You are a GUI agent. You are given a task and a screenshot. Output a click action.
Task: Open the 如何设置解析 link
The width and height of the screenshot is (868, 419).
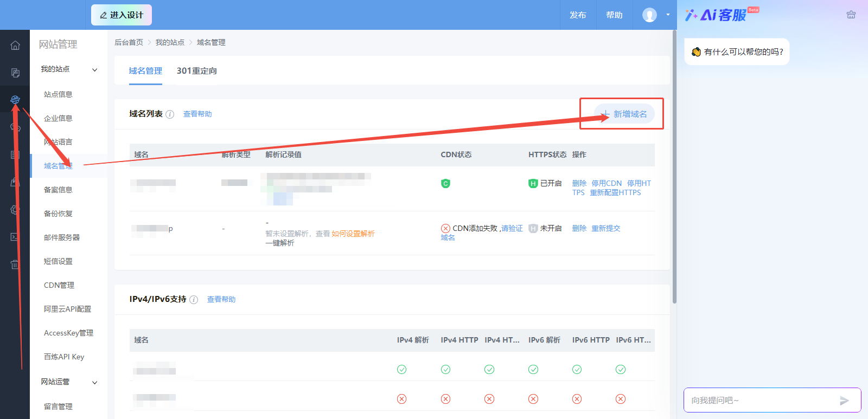coord(353,234)
